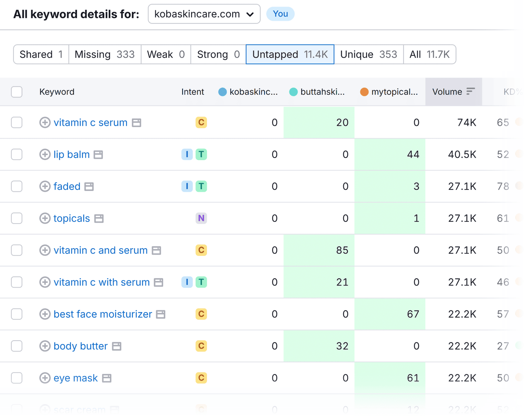
Task: Click Commercial intent badge for 'vitamin c serum'
Action: pyautogui.click(x=201, y=122)
